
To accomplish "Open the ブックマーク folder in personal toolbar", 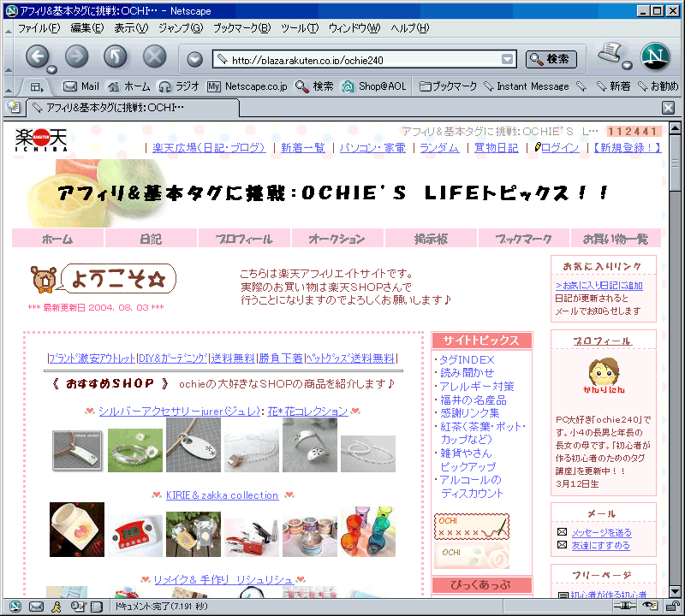I will click(448, 86).
